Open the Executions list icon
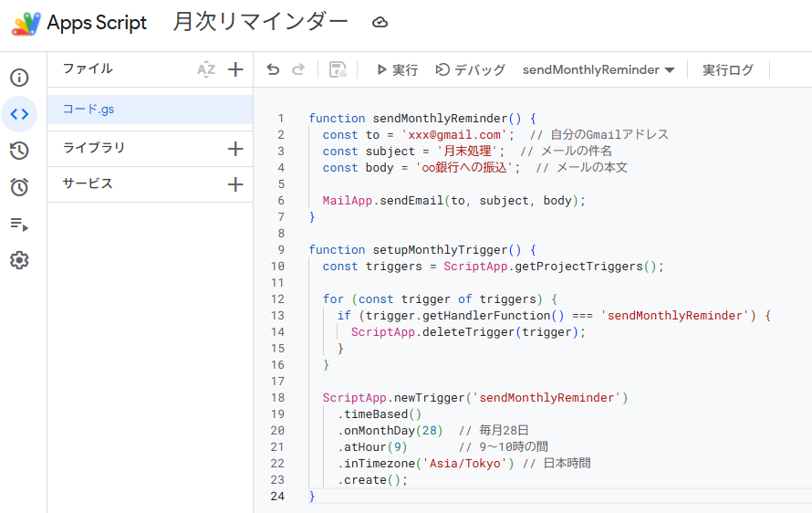This screenshot has width=812, height=513. [x=19, y=224]
